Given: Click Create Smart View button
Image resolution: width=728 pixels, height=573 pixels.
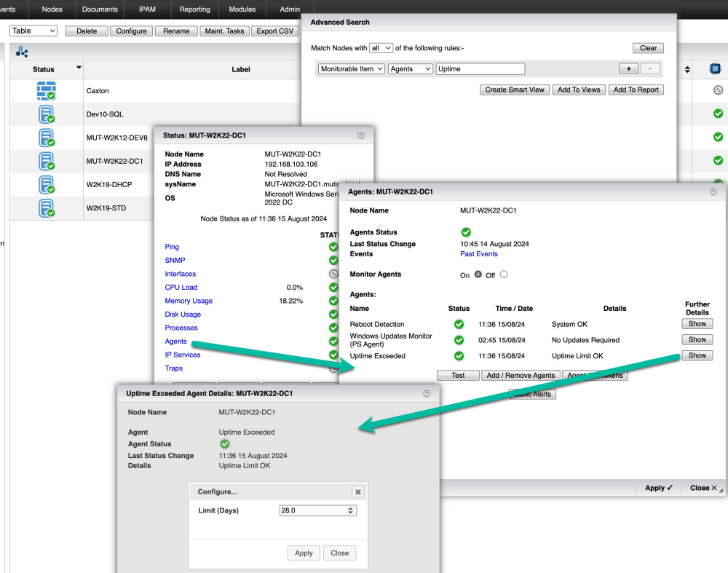Looking at the screenshot, I should pyautogui.click(x=515, y=90).
